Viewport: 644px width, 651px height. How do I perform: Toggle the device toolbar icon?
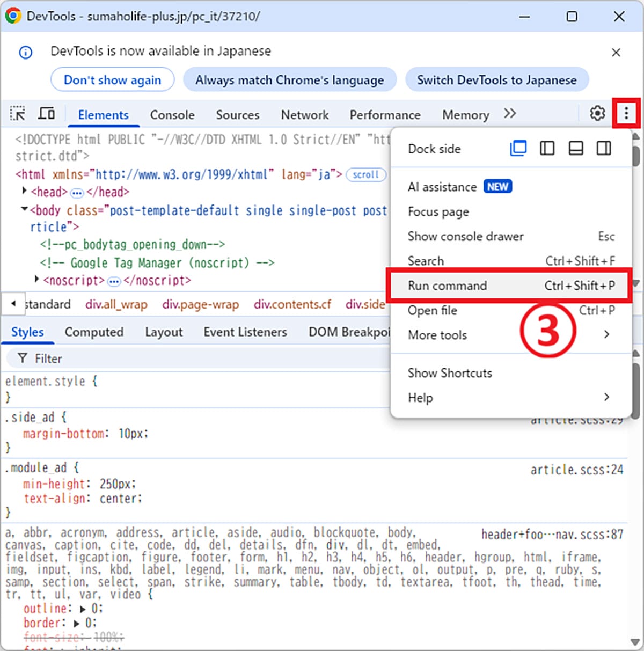pyautogui.click(x=47, y=114)
